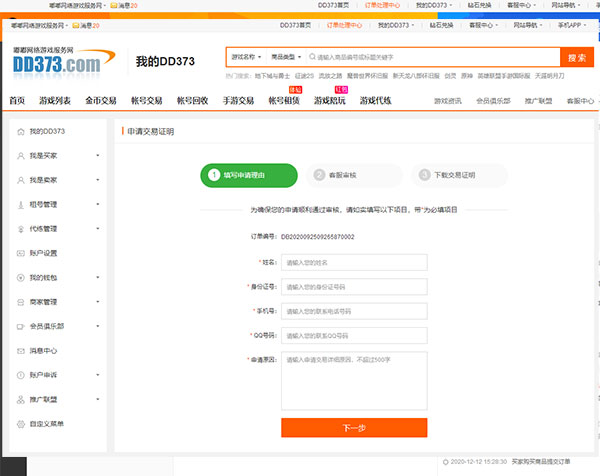The width and height of the screenshot is (600, 476).
Task: Click the 我的钱包 wallet icon
Action: 20,277
